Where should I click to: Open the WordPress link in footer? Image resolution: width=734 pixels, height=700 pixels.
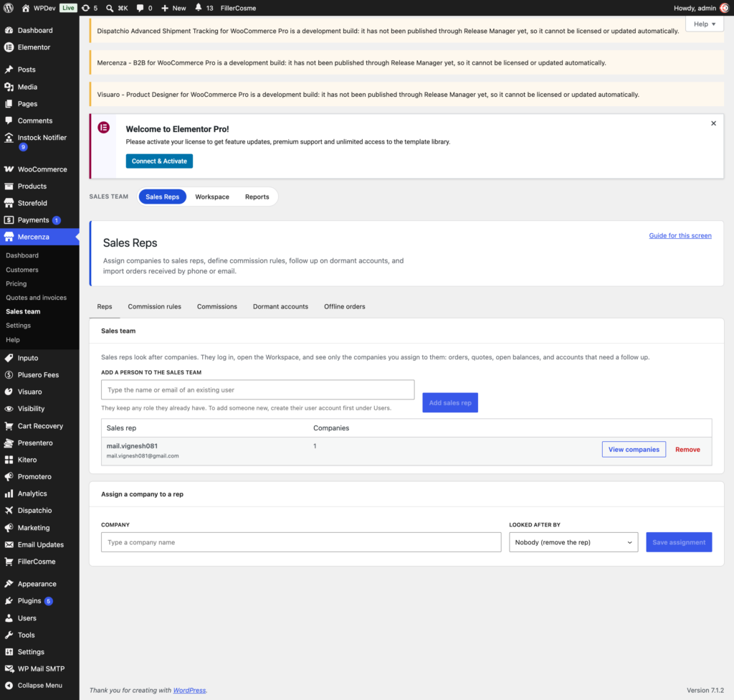tap(189, 690)
